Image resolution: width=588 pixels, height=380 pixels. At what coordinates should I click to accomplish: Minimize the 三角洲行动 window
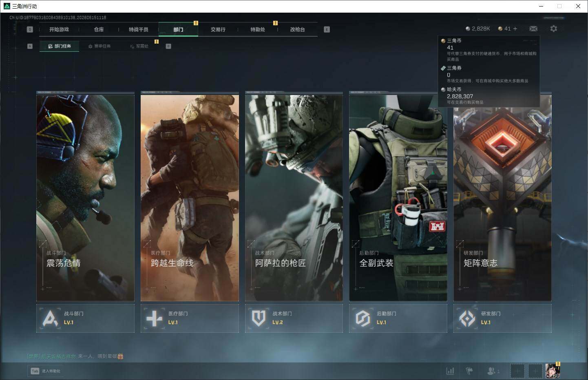point(541,6)
